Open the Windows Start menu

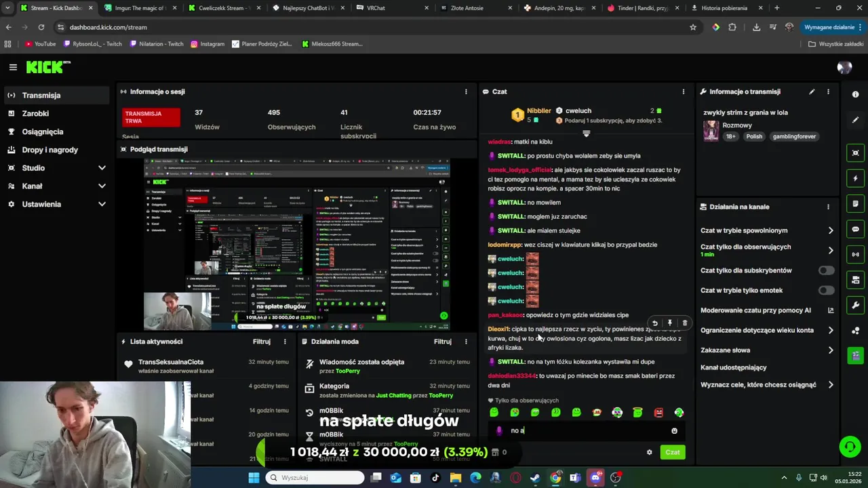(254, 478)
